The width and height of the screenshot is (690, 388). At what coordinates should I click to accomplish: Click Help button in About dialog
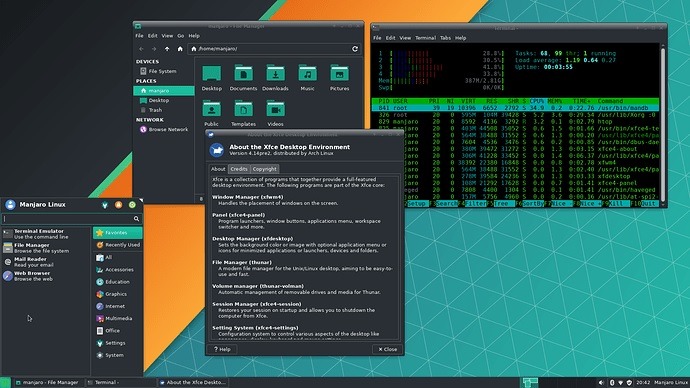point(222,349)
